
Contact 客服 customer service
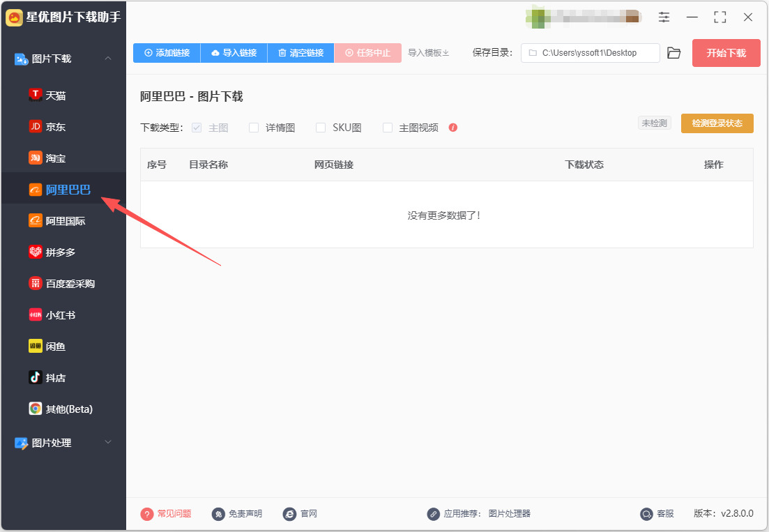tap(657, 514)
